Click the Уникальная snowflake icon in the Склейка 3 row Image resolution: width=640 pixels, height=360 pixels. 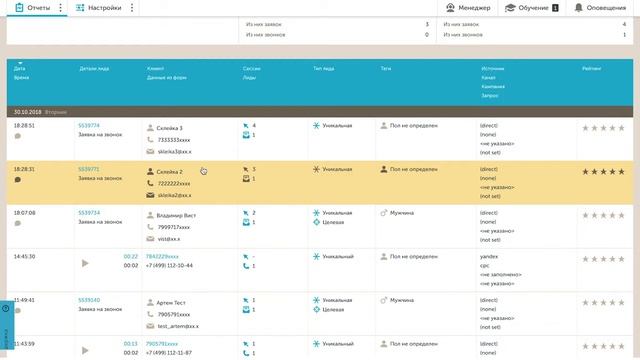(x=316, y=126)
